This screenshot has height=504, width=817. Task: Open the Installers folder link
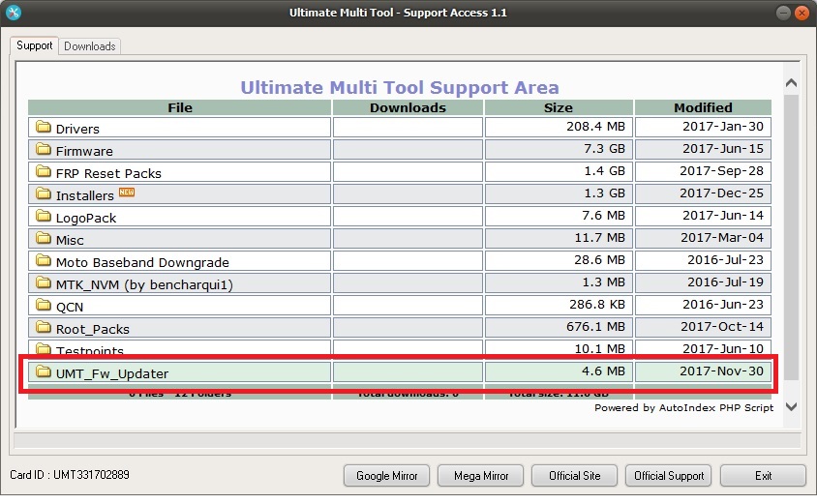coord(84,195)
